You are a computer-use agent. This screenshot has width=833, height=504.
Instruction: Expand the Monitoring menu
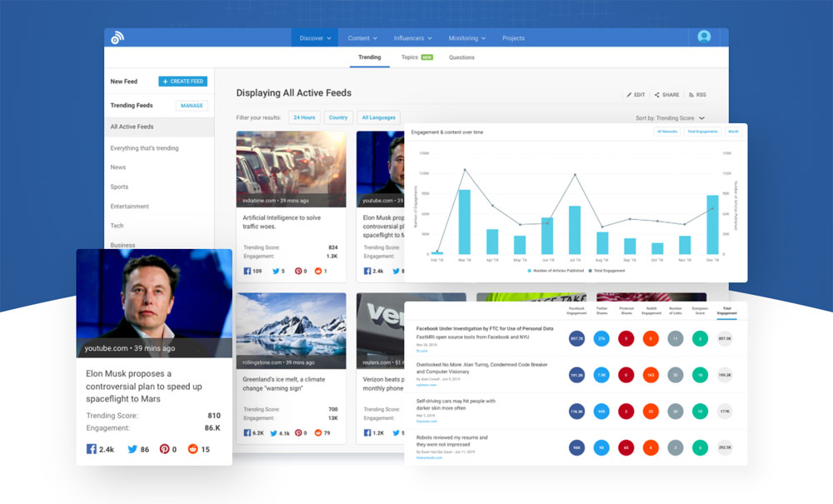point(467,38)
